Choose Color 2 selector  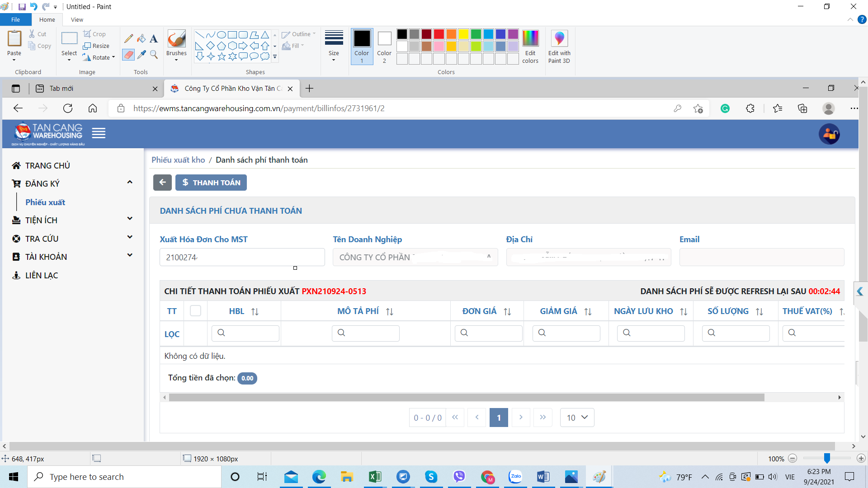tap(384, 47)
